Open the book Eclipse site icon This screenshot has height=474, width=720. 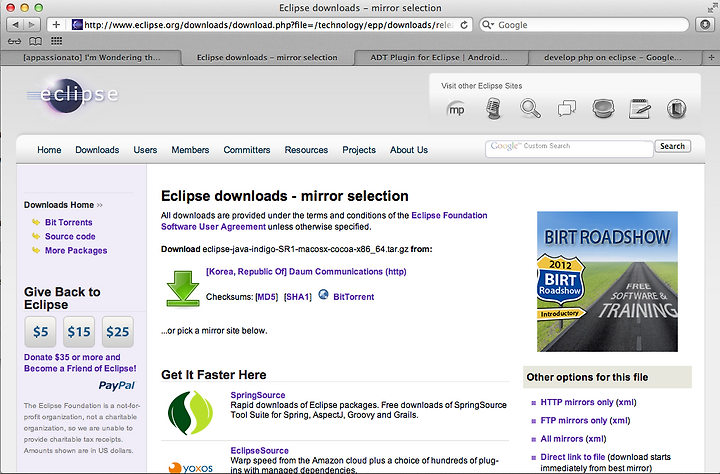676,109
